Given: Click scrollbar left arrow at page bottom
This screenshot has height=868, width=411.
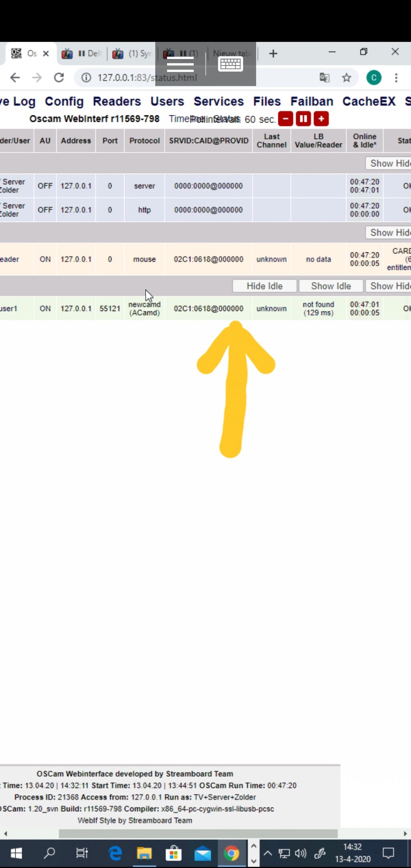Looking at the screenshot, I should (x=5, y=833).
